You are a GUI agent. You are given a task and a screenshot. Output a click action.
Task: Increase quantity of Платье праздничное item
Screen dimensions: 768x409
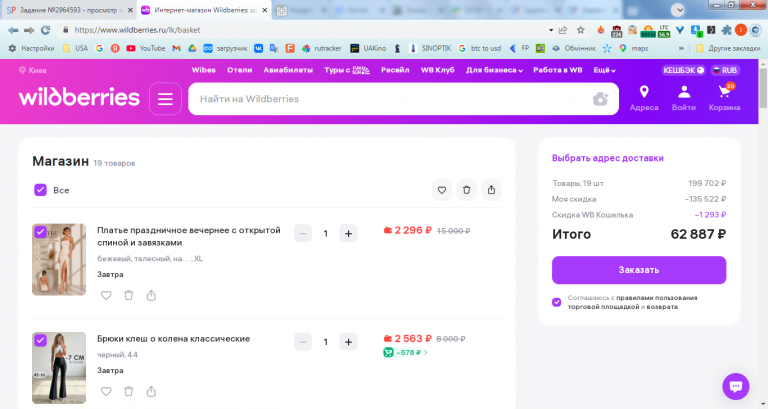pyautogui.click(x=348, y=234)
